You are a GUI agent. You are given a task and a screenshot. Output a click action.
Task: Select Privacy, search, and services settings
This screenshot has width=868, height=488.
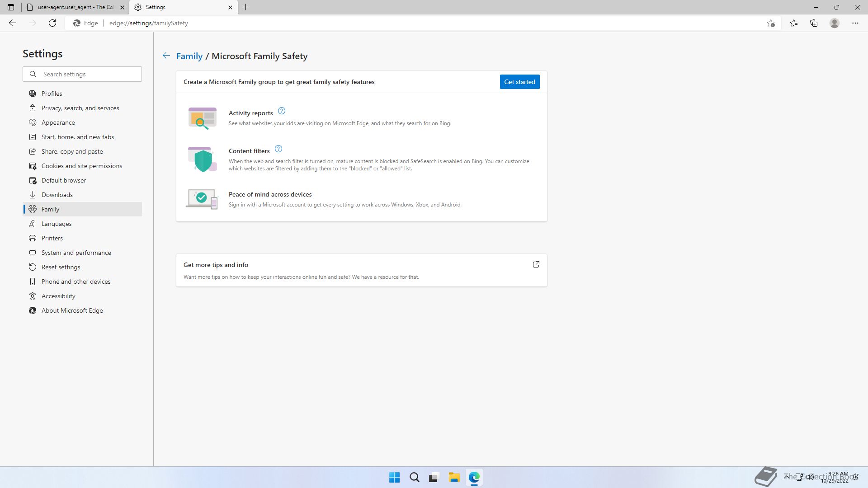(80, 108)
